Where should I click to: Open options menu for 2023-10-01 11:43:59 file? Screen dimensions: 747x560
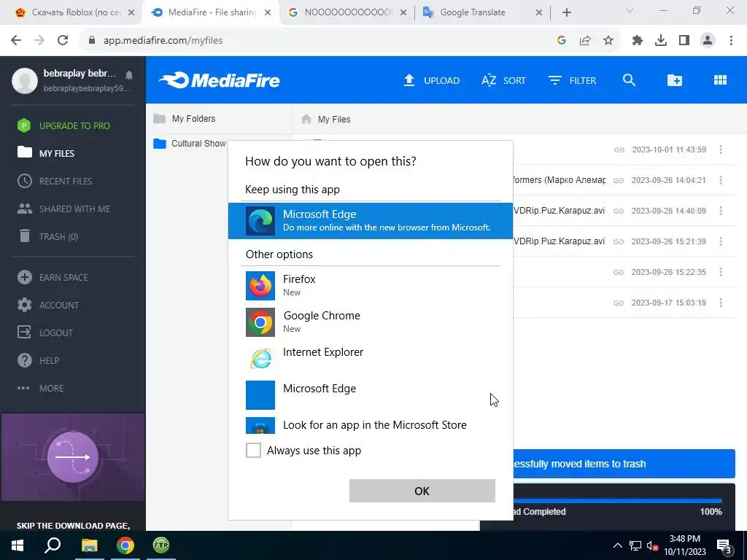(x=721, y=149)
